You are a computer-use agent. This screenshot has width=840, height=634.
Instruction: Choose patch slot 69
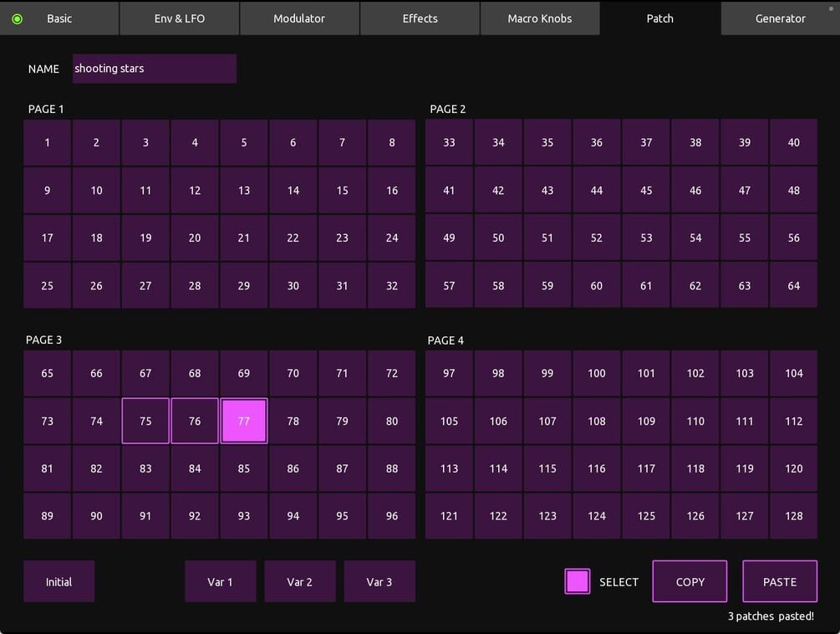244,373
